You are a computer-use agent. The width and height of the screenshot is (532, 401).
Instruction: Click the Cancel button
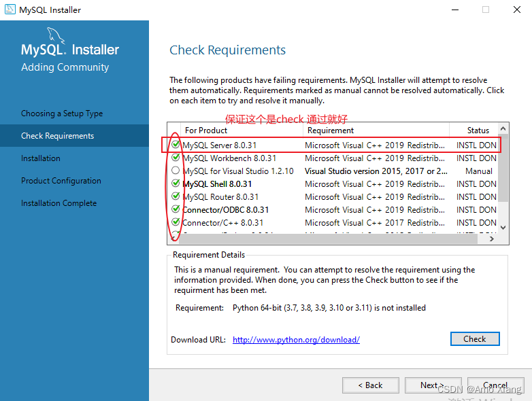(495, 385)
